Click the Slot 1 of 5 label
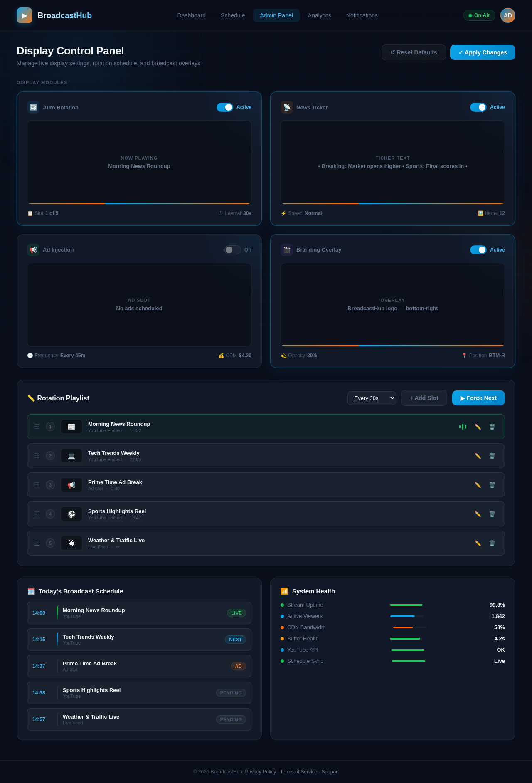Viewport: 532px width, 783px height. coord(43,213)
